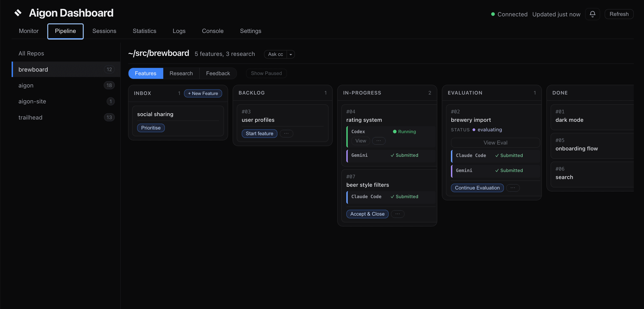Toggle Show Paused items
Image resolution: width=644 pixels, height=309 pixels.
266,73
